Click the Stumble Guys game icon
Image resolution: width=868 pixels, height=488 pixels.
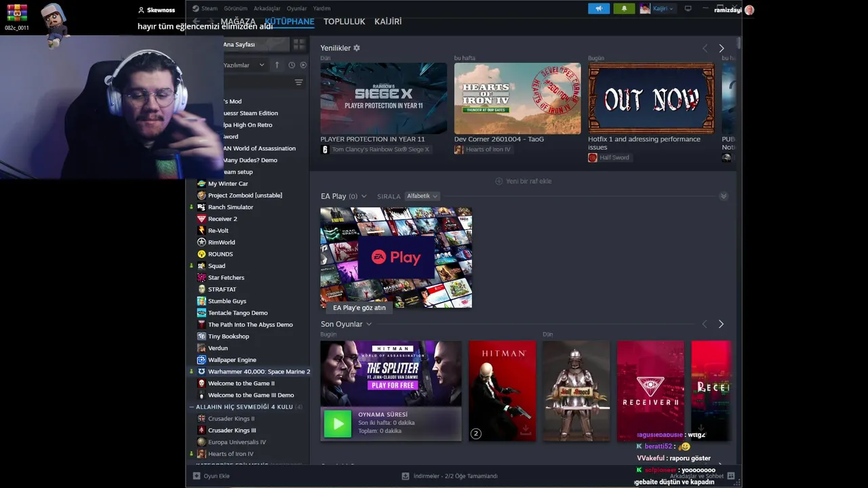tap(201, 301)
